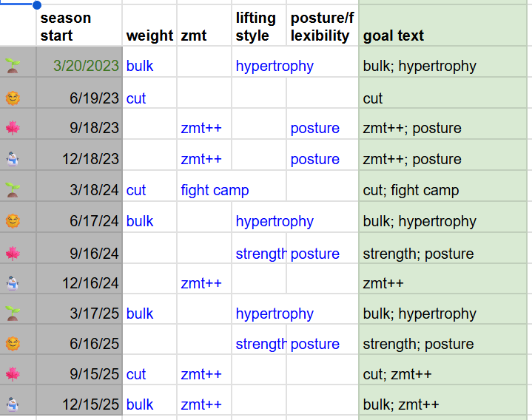Viewport: 532px width, 420px height.
Task: Click 'zmt++' in the 12/16/24 row
Action: 201,283
